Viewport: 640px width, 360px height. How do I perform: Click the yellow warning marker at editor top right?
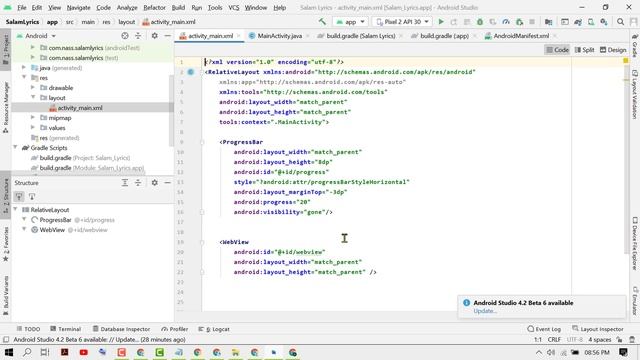pos(626,60)
